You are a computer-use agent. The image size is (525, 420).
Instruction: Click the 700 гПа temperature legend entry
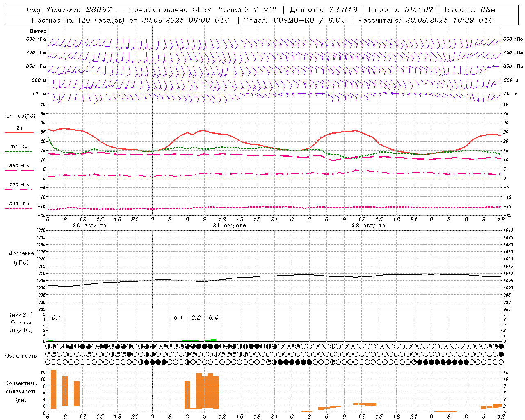(x=19, y=185)
